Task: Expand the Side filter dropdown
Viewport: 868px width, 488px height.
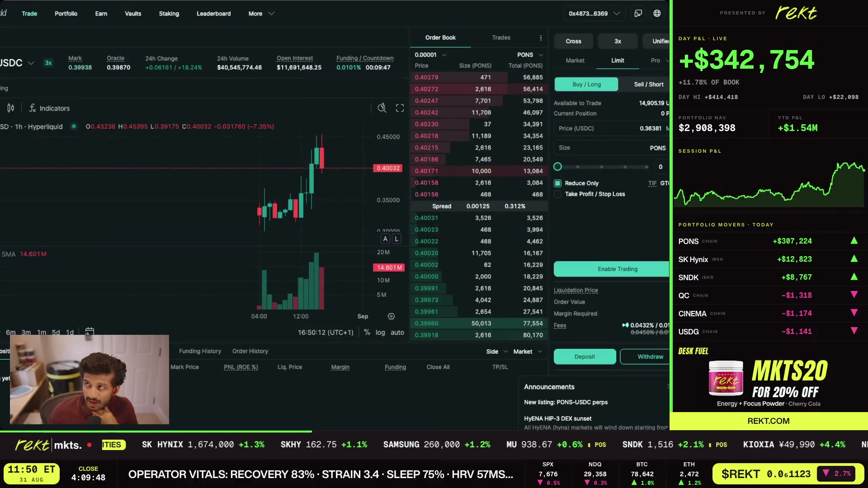Action: click(x=497, y=352)
